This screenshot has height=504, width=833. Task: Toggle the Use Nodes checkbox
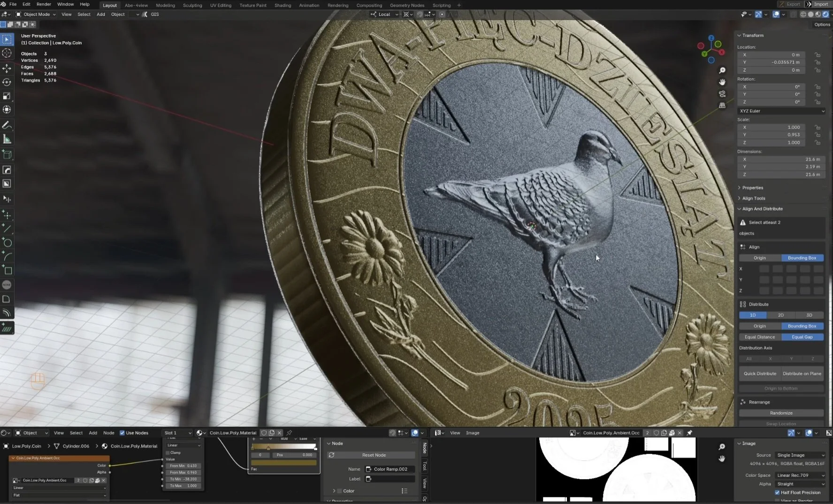[x=122, y=433]
